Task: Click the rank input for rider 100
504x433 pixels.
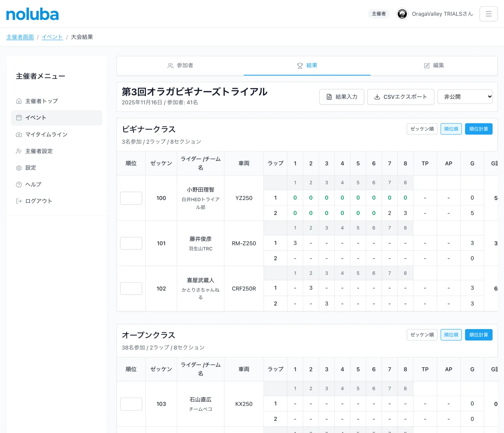Action: [131, 198]
